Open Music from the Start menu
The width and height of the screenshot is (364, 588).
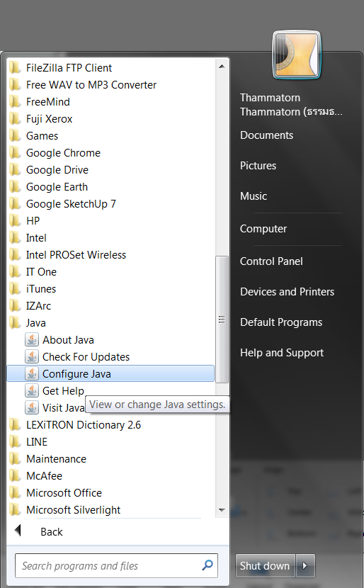tap(254, 196)
